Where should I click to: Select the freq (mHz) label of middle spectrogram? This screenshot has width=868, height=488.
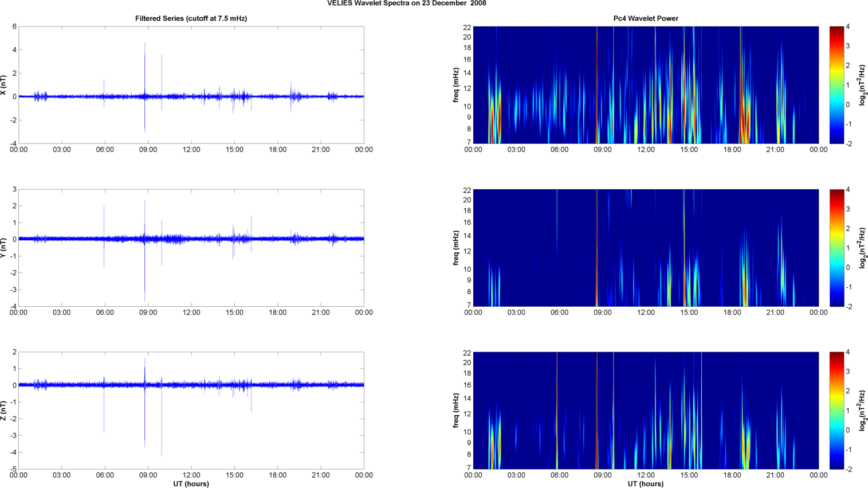pos(456,248)
